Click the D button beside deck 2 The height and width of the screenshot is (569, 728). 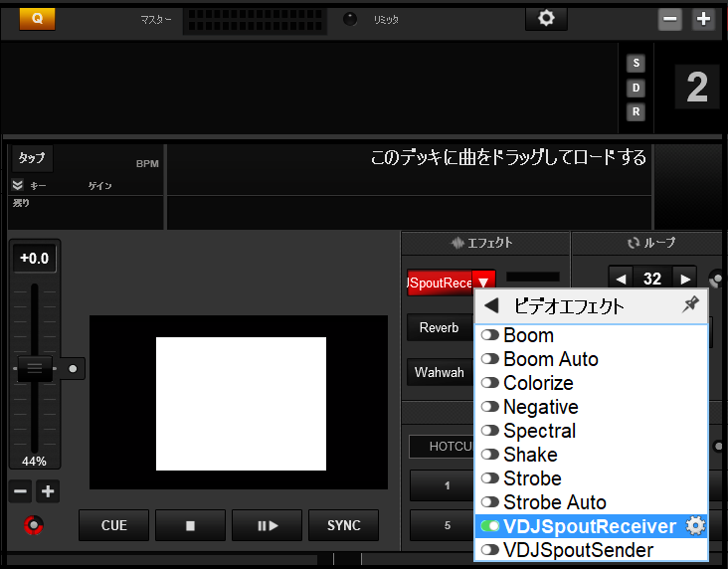637,88
